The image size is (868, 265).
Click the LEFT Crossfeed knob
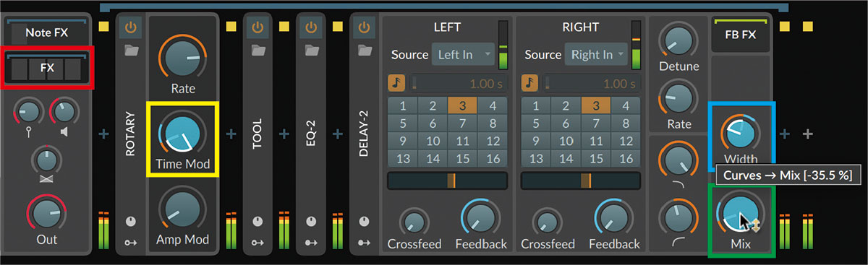point(414,222)
